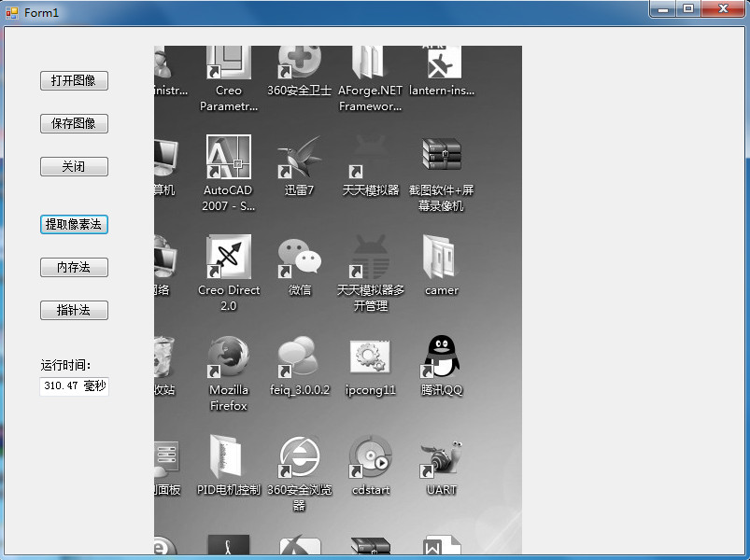Viewport: 750px width, 560px height.
Task: Maximize the Form1 window
Action: click(688, 9)
